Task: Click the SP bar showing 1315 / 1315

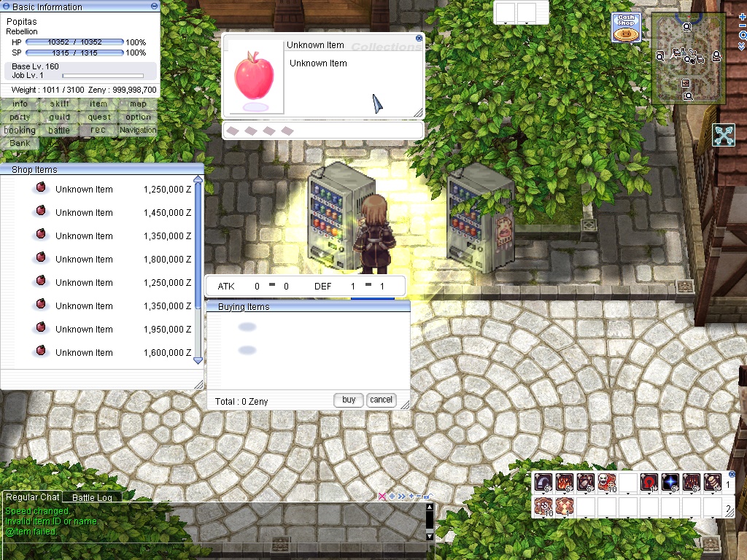Action: (x=75, y=52)
